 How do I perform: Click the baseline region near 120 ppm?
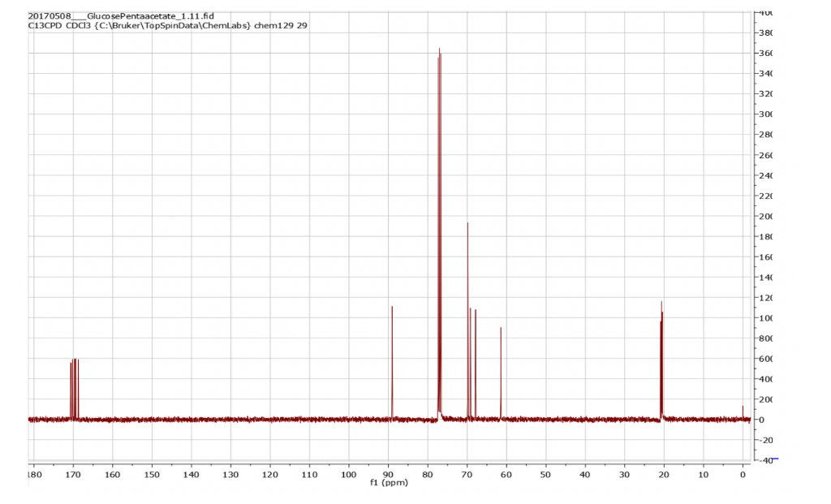click(x=269, y=419)
